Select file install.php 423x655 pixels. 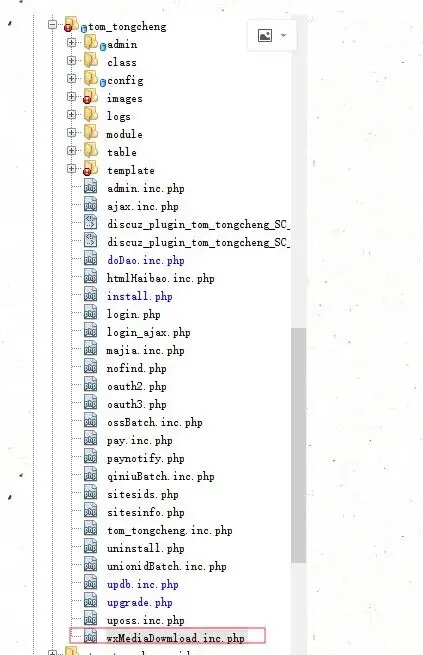[x=140, y=297]
